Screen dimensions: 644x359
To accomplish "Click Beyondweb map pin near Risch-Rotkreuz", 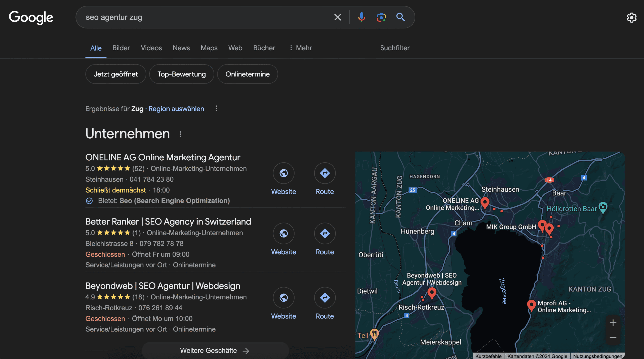I will click(432, 293).
